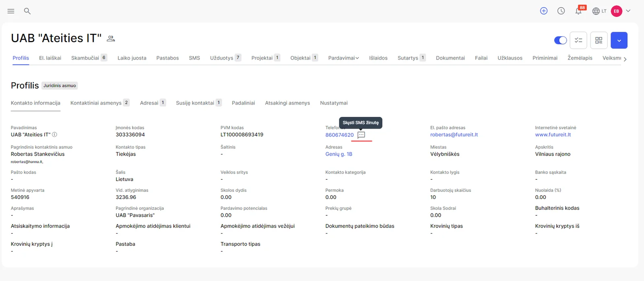Go to Dokumentai tab

coord(450,58)
